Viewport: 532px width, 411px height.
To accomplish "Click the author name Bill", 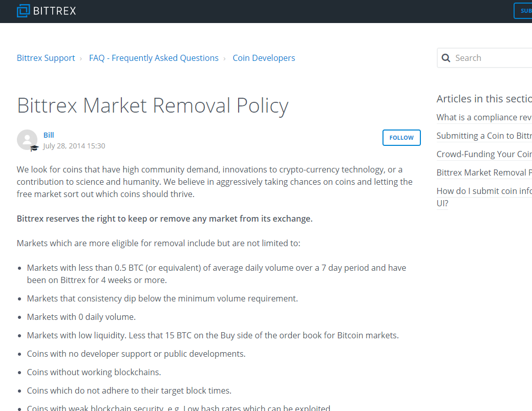I will click(49, 135).
